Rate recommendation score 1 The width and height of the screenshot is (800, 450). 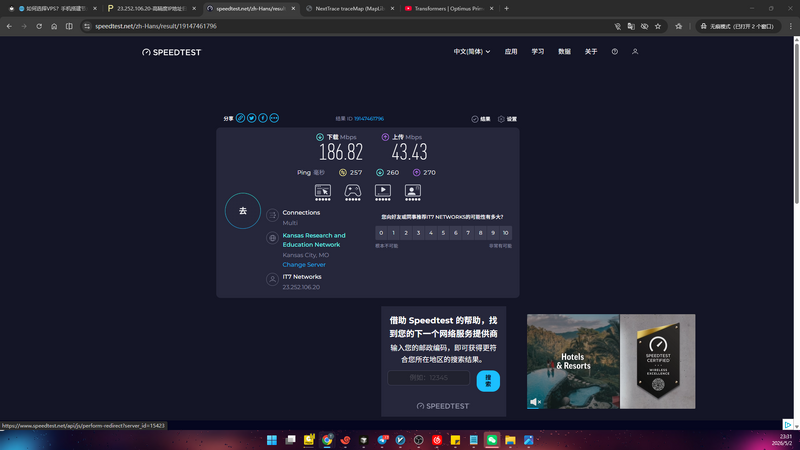pos(393,233)
